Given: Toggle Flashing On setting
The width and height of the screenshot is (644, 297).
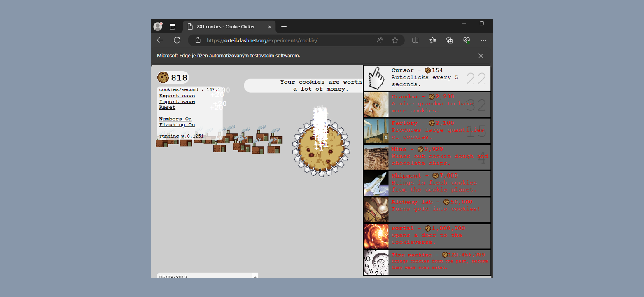Looking at the screenshot, I should pos(177,125).
